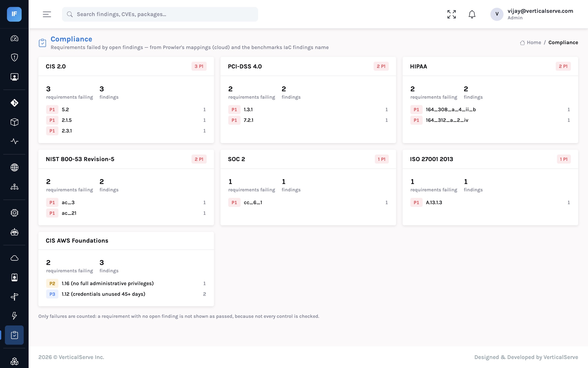Open the CIS 2.0 requirement 5.2 row

pyautogui.click(x=126, y=110)
